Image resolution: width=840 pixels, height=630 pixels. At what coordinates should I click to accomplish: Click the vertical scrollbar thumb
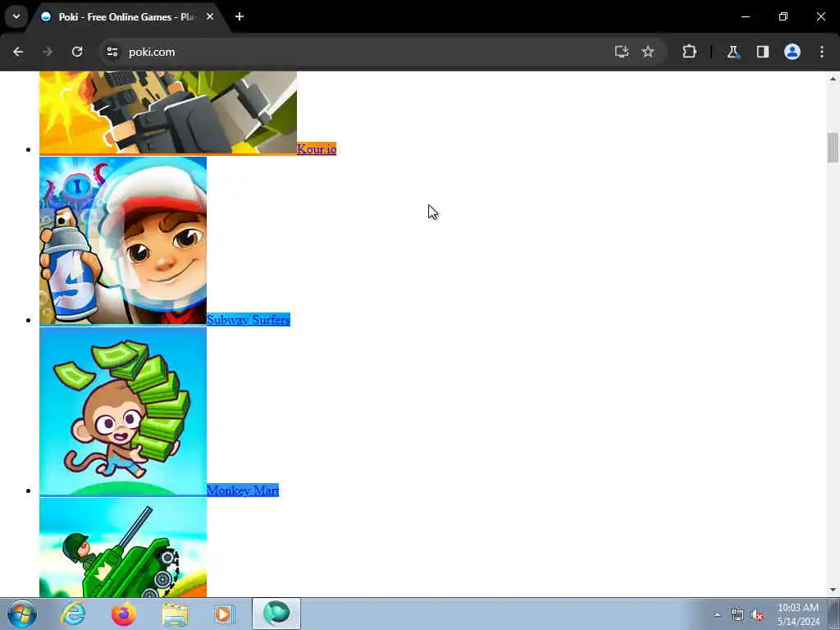(833, 148)
